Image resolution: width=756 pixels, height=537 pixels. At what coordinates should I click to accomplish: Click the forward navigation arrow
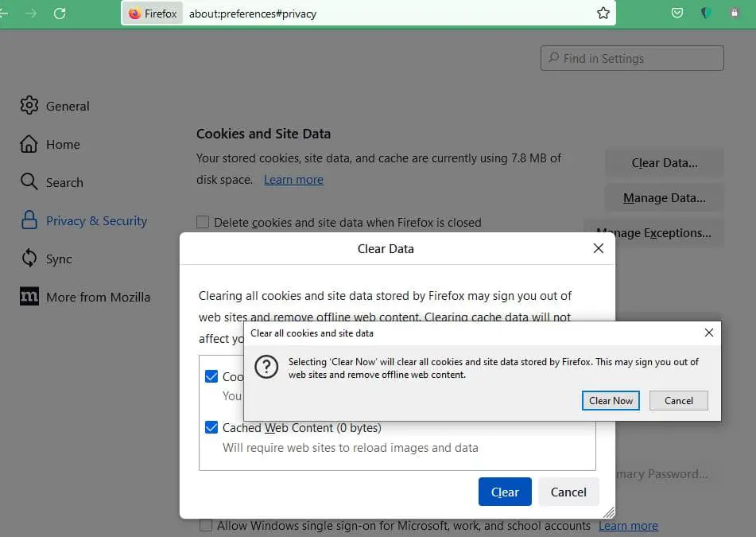31,14
